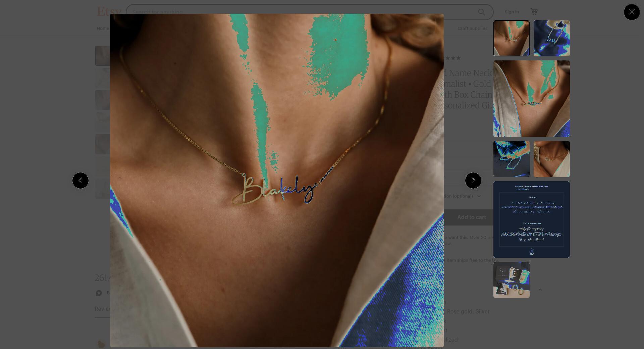Open the Home category menu item
This screenshot has width=644, height=349.
click(x=103, y=28)
